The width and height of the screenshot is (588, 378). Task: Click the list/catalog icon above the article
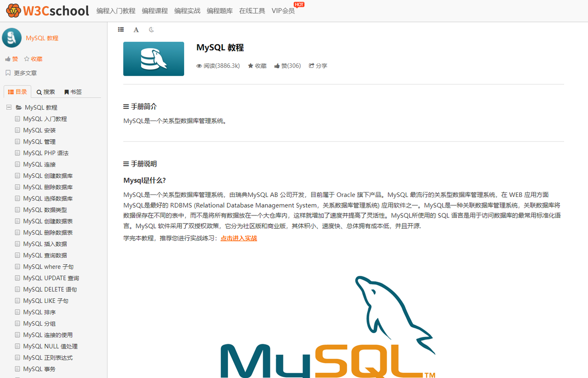(x=121, y=29)
